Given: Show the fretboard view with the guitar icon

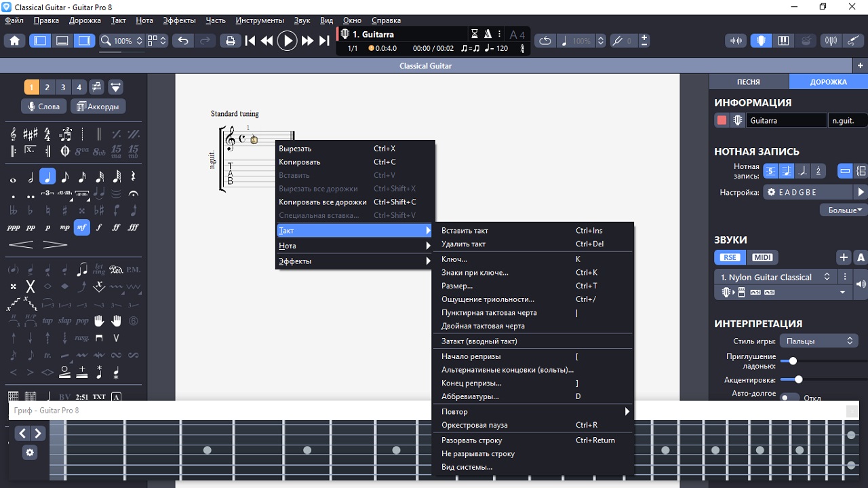Looking at the screenshot, I should tap(761, 41).
